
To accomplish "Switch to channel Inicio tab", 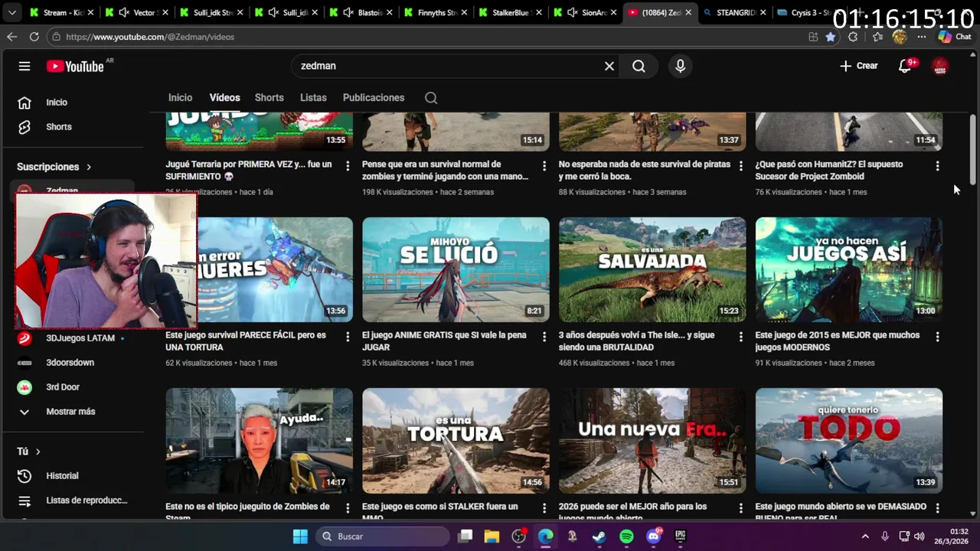I will tap(181, 98).
